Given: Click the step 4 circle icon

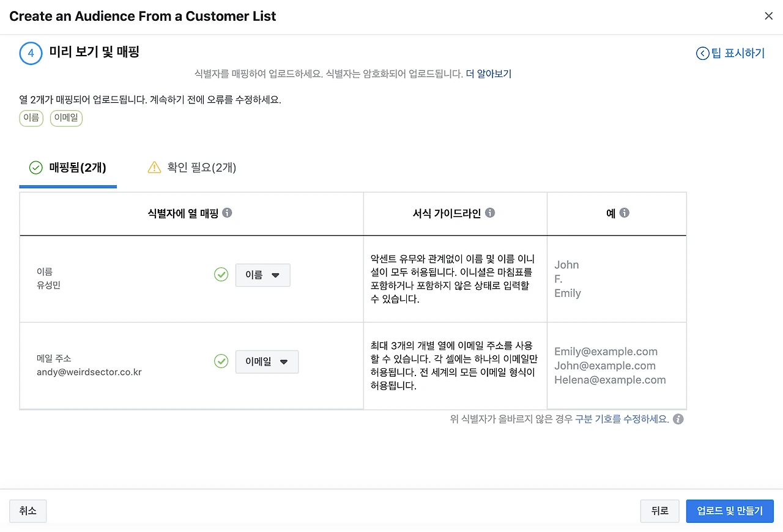Looking at the screenshot, I should 31,53.
